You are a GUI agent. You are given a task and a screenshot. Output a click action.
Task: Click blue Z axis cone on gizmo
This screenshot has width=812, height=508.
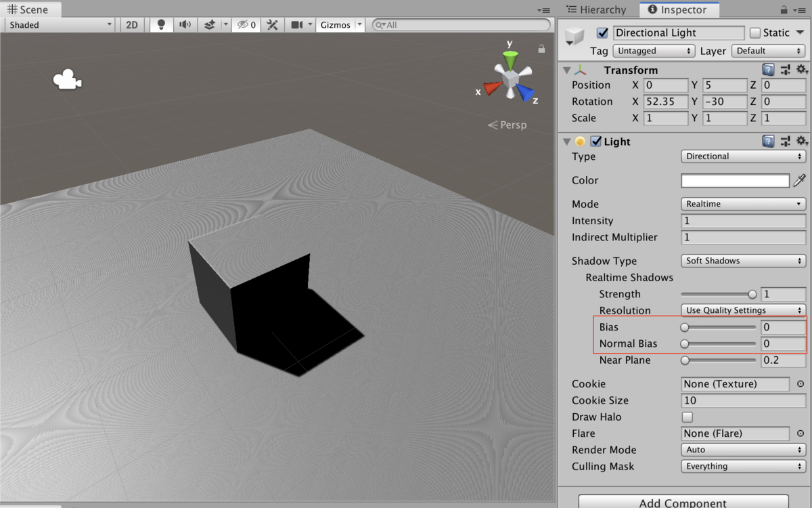click(526, 93)
